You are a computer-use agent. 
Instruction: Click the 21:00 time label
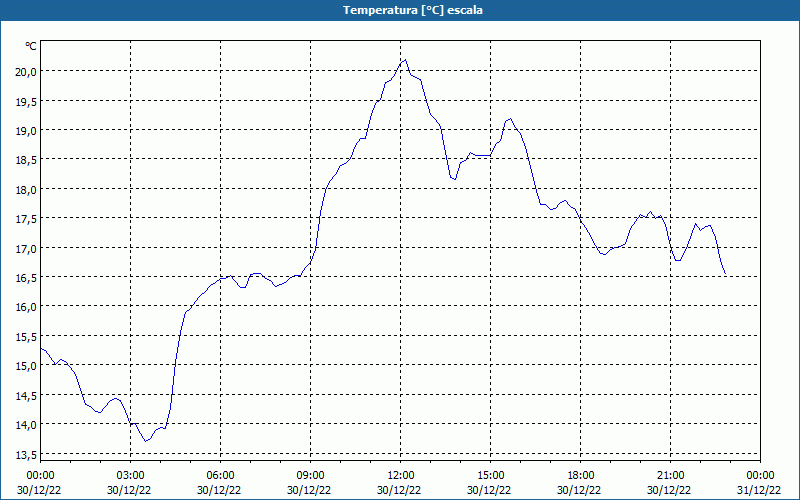(670, 476)
